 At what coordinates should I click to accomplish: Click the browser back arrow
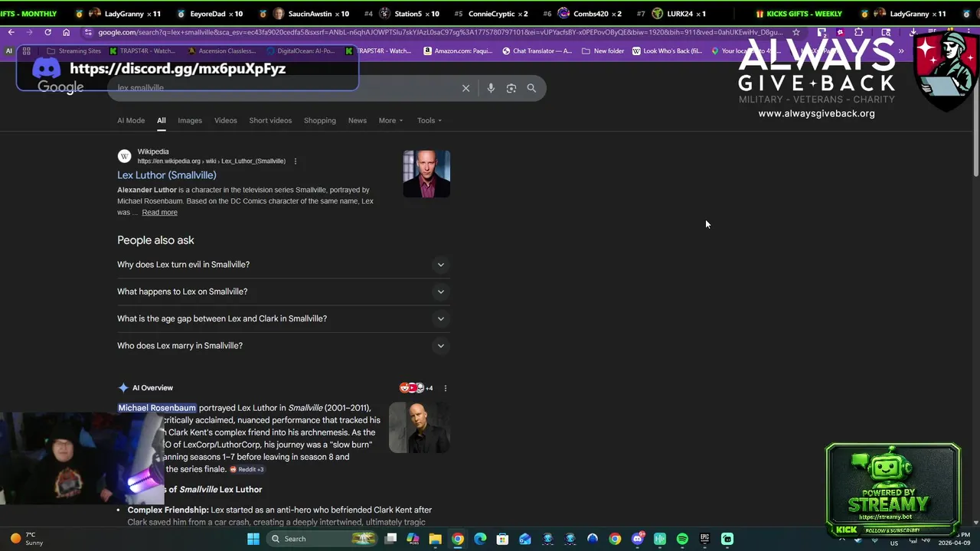click(11, 32)
